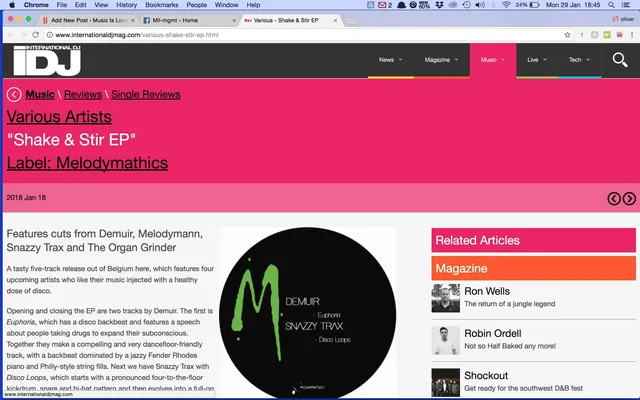The height and width of the screenshot is (400, 640).
Task: Click the circled back arrow beside Music breadcrumb
Action: coord(14,95)
